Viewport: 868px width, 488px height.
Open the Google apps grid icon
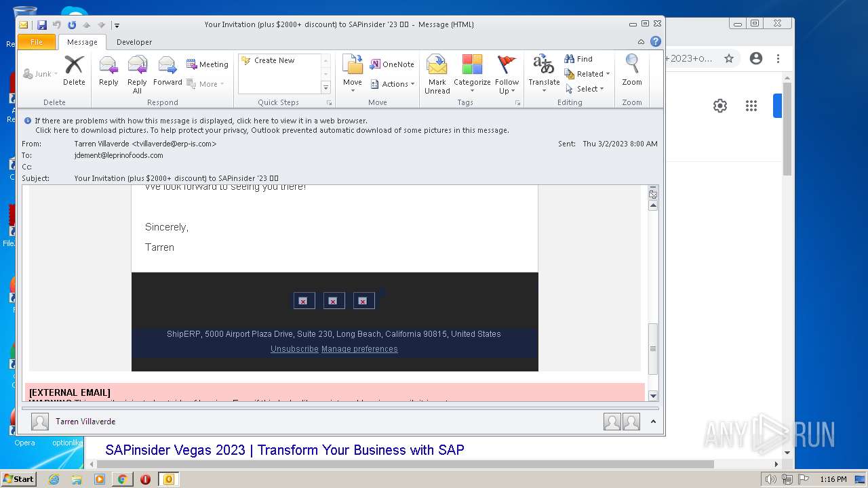tap(751, 106)
